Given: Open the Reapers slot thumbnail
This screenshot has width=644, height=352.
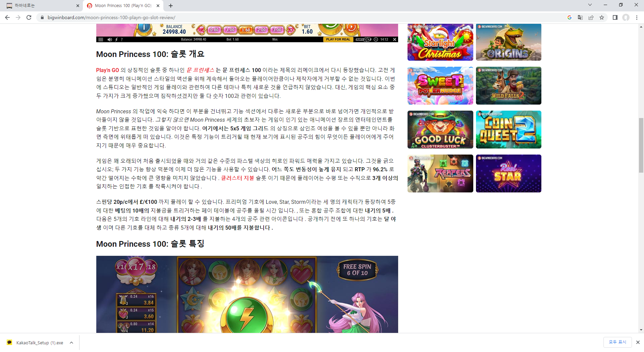Looking at the screenshot, I should [x=440, y=173].
